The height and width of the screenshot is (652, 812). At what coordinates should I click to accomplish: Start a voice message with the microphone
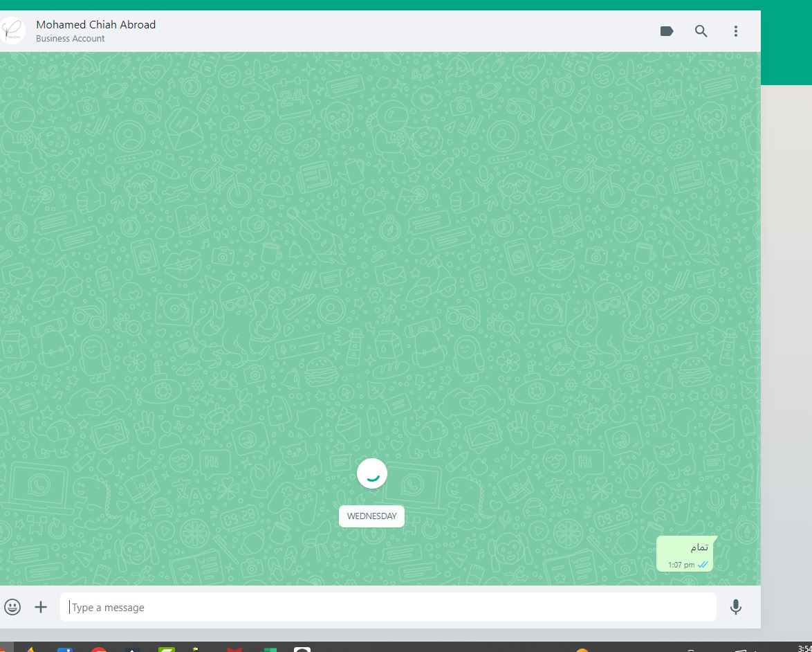coord(735,607)
